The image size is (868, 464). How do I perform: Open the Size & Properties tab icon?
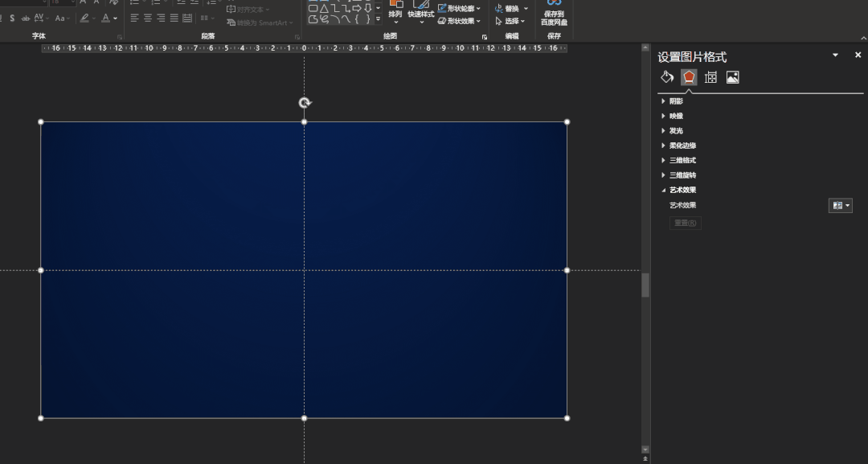[x=710, y=77]
